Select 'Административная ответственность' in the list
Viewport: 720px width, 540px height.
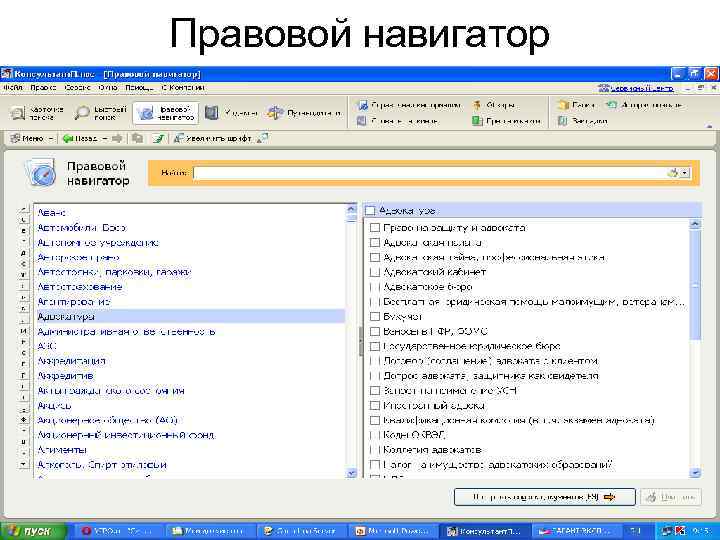126,332
